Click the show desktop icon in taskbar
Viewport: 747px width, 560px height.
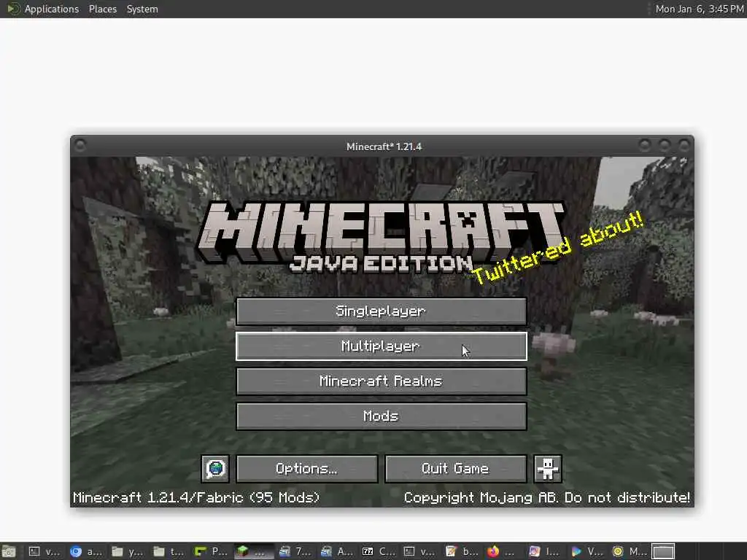tap(9, 551)
